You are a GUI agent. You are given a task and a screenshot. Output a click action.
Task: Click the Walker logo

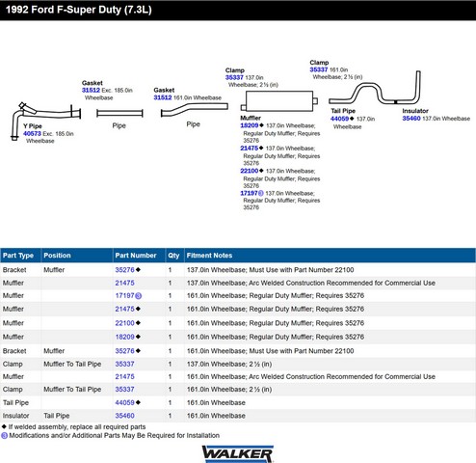tap(238, 454)
